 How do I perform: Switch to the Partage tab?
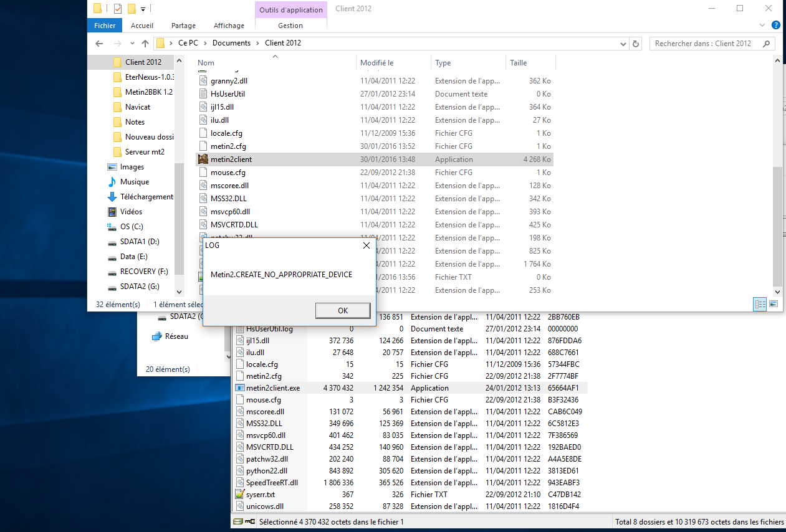click(x=183, y=26)
